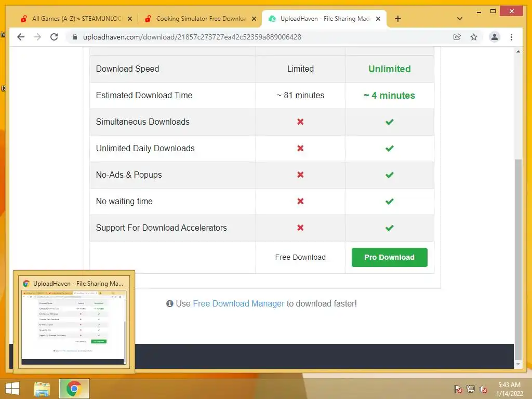Click the scrollbar up arrow
This screenshot has width=532, height=399.
[518, 51]
